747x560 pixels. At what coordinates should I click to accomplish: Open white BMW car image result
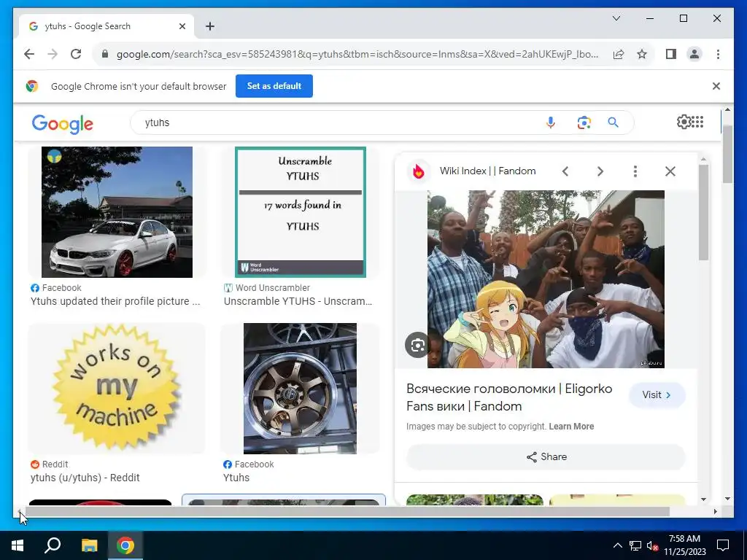117,212
